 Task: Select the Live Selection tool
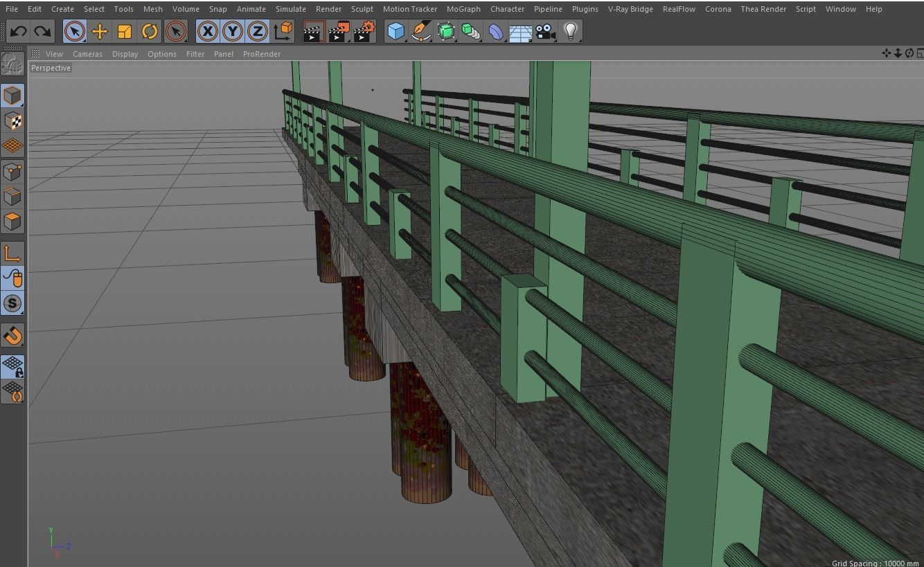(x=75, y=31)
